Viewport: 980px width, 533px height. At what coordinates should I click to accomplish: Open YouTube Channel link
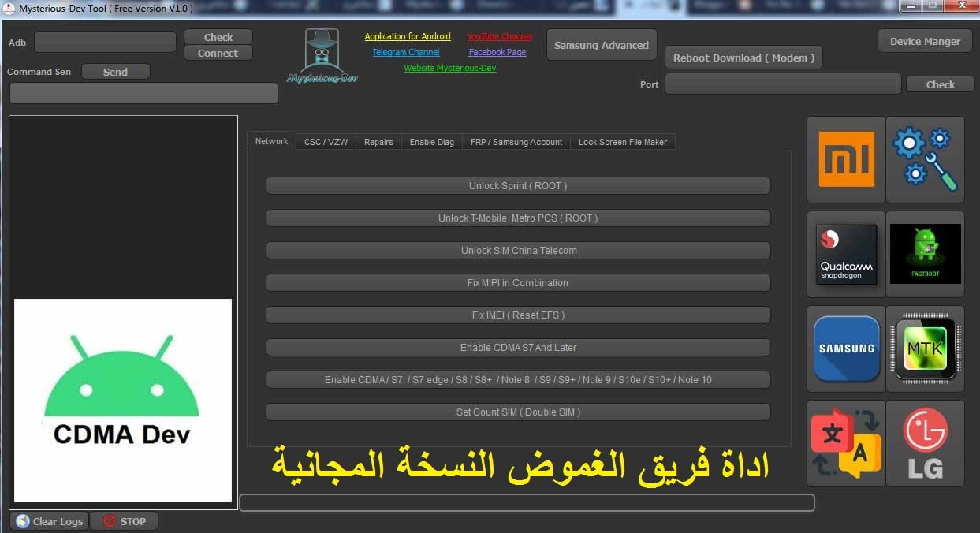500,36
